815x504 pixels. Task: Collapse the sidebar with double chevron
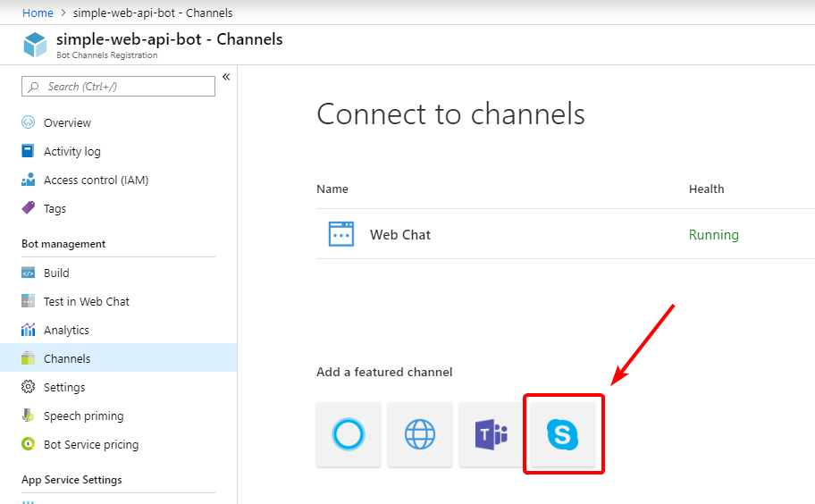coord(226,77)
